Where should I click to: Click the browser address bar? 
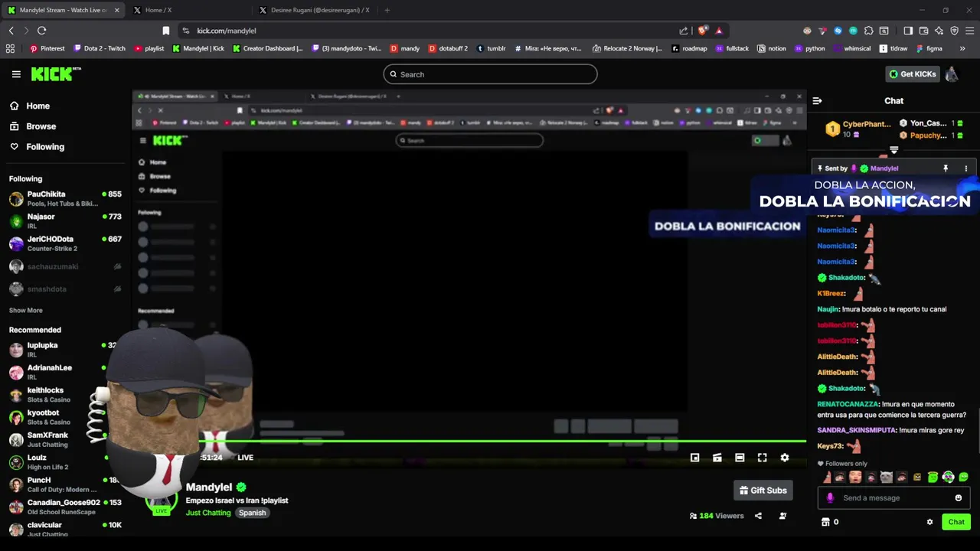pyautogui.click(x=429, y=31)
